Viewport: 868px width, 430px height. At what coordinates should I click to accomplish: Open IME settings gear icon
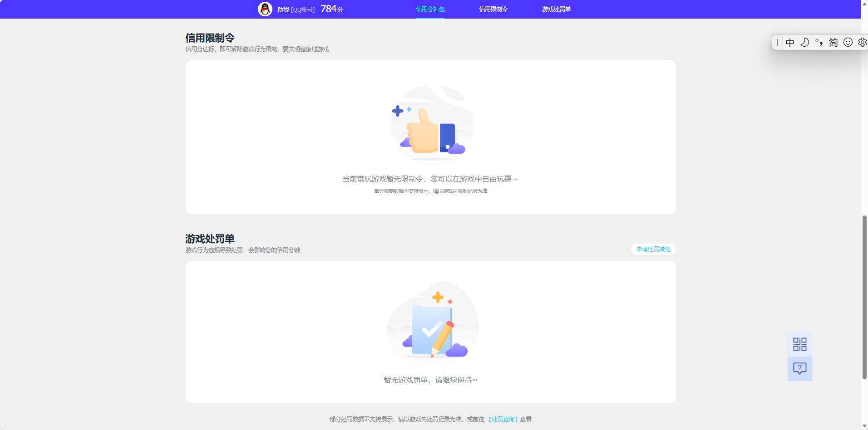pyautogui.click(x=862, y=42)
